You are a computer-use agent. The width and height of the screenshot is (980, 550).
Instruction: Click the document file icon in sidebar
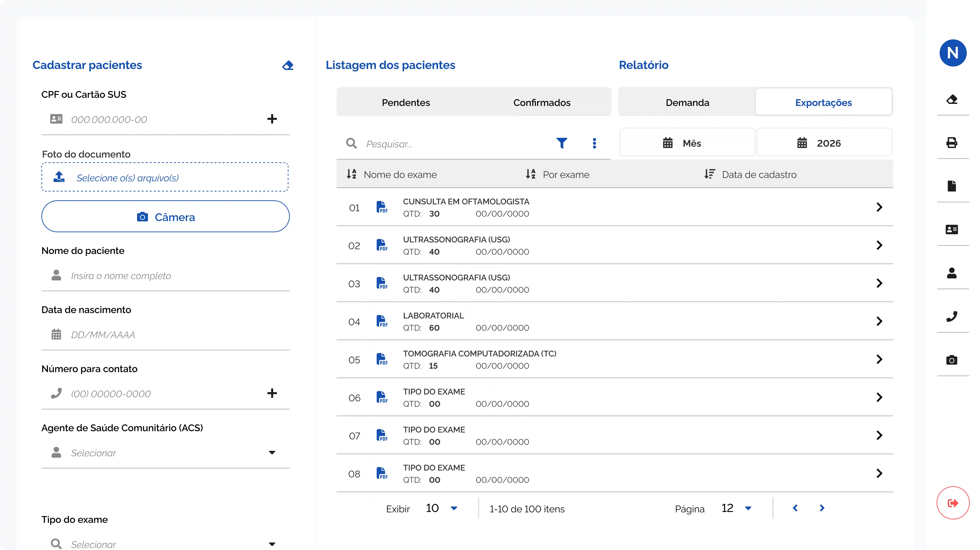tap(952, 186)
